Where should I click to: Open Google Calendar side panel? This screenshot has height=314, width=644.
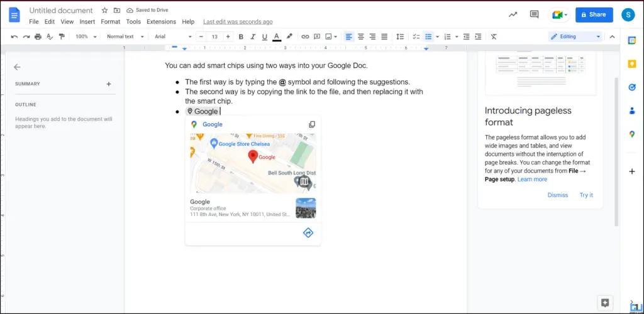pyautogui.click(x=632, y=40)
